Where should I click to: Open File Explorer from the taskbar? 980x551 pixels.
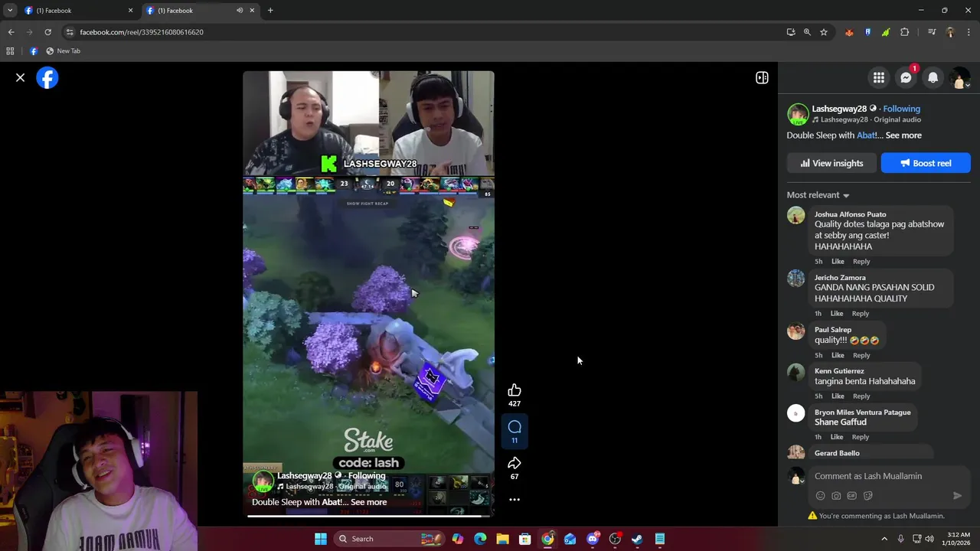[502, 539]
